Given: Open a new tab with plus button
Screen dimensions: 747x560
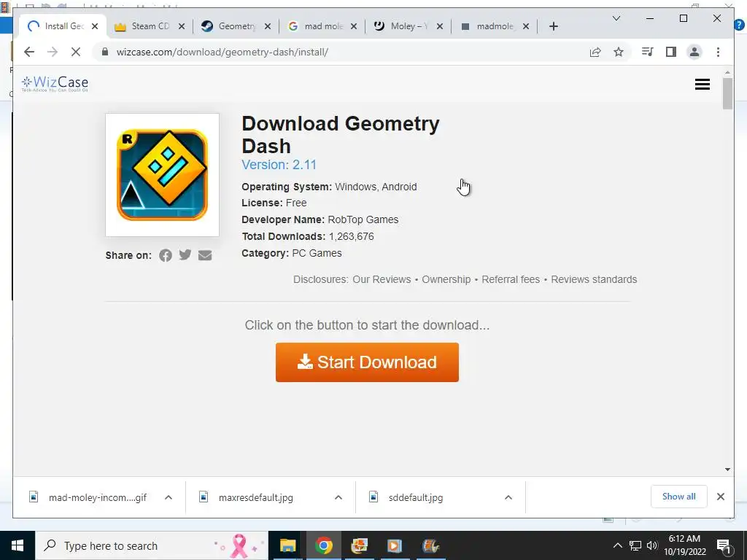Looking at the screenshot, I should 553,26.
